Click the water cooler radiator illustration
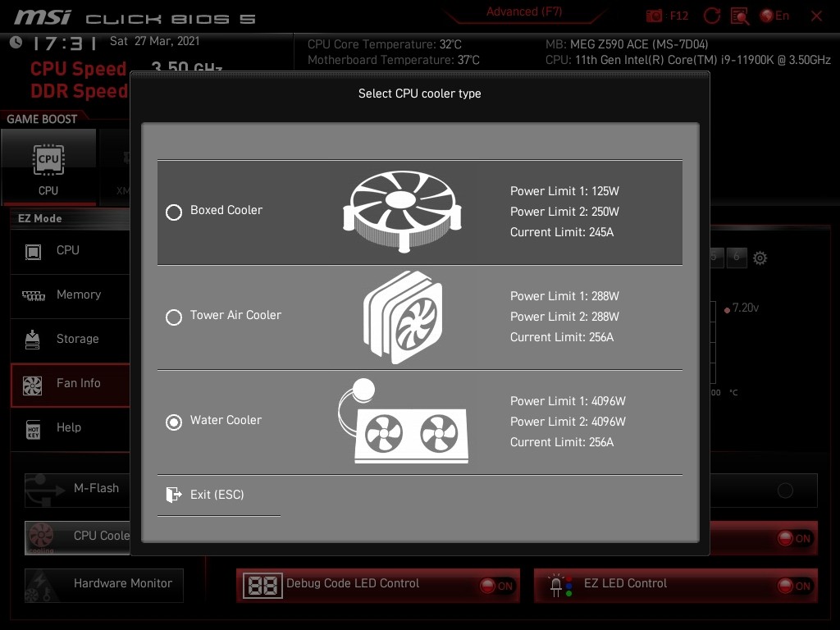The image size is (840, 630). 403,422
